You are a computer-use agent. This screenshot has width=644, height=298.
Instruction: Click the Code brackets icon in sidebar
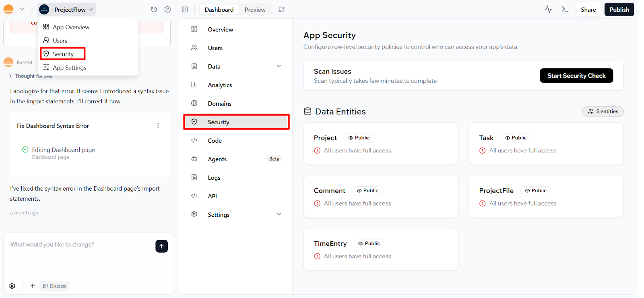[194, 140]
